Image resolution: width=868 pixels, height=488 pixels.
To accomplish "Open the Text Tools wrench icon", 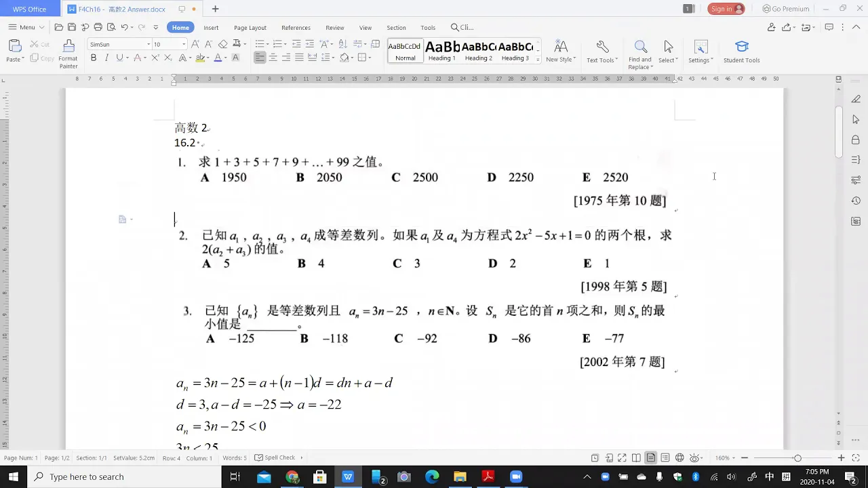I will coord(602,47).
